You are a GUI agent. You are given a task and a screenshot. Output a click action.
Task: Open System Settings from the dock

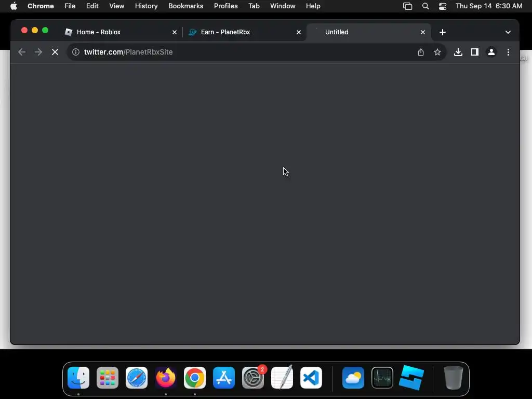253,378
